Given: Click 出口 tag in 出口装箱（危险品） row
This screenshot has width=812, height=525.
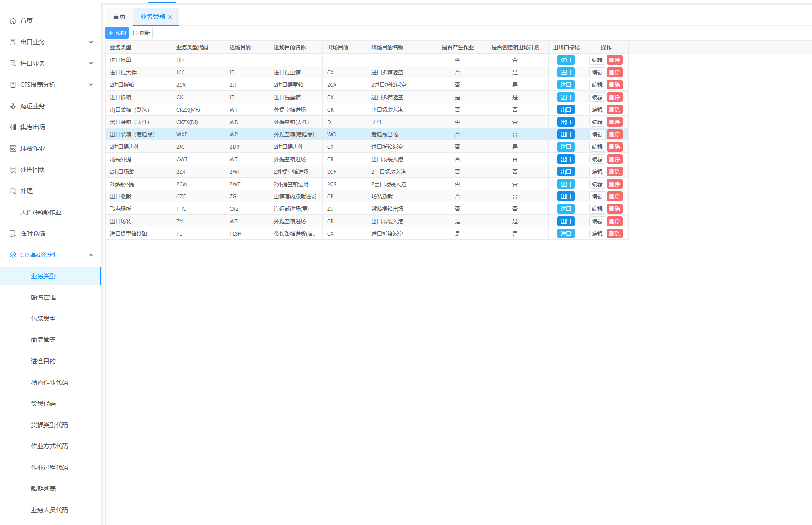Looking at the screenshot, I should (566, 134).
